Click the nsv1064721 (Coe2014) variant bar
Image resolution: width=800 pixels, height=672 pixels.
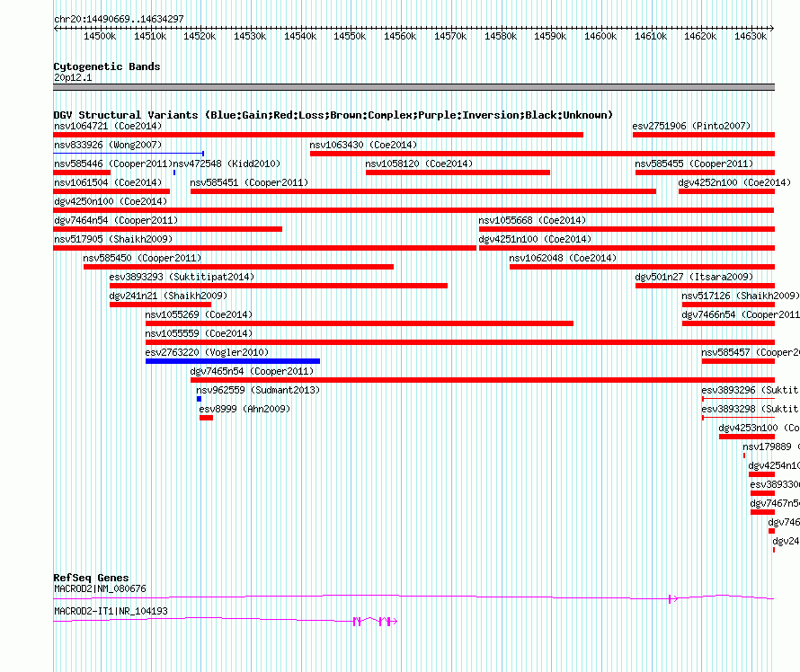pyautogui.click(x=318, y=135)
